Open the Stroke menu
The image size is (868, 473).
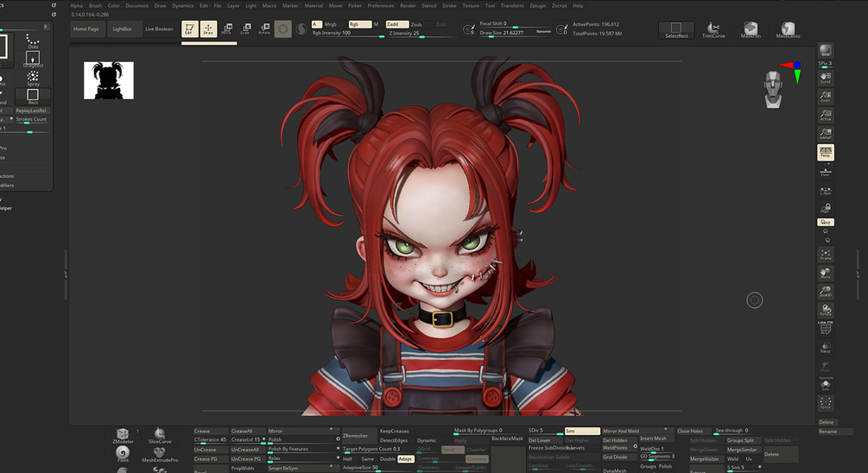point(449,5)
